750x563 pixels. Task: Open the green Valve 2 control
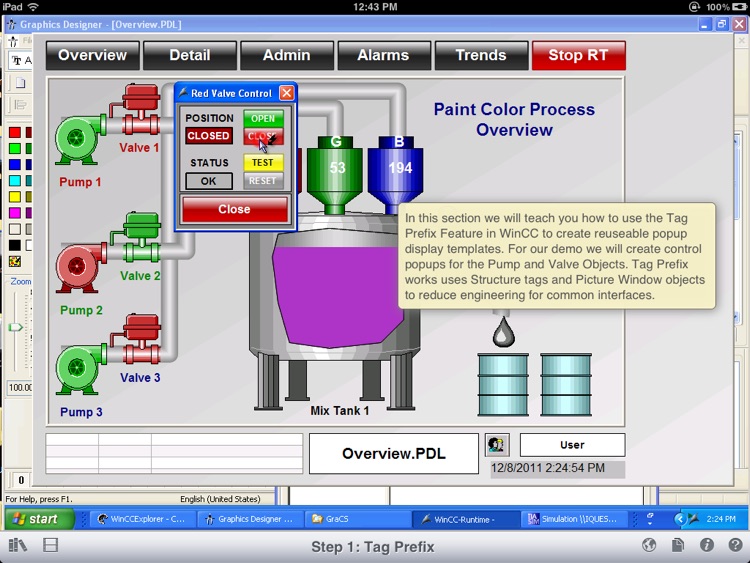(x=140, y=238)
